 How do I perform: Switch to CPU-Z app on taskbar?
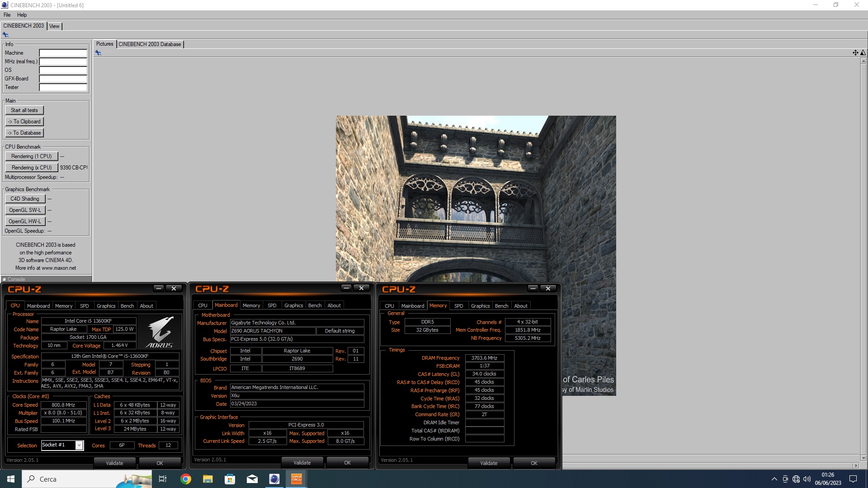296,479
